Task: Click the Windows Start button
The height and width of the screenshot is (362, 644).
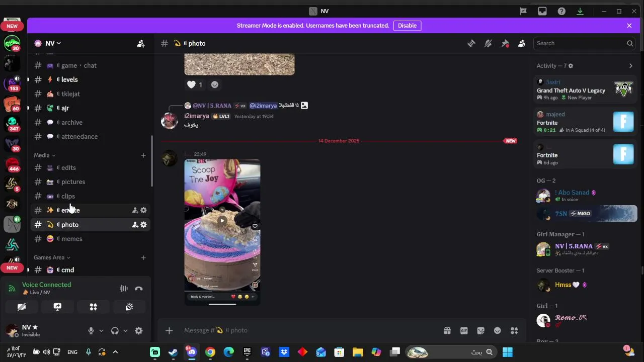Action: [x=508, y=352]
